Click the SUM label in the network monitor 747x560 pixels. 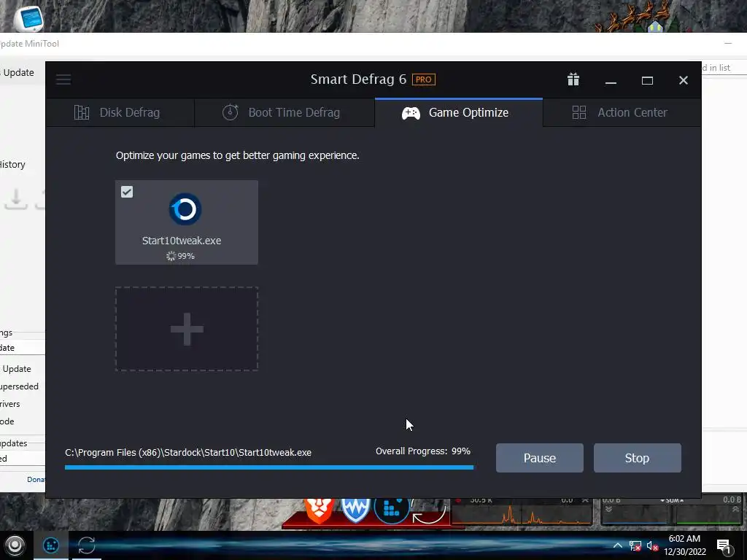(x=672, y=500)
